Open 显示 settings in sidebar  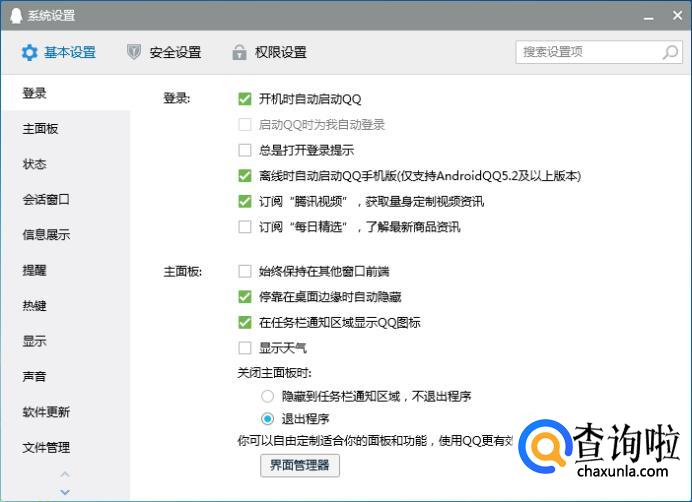[x=65, y=341]
